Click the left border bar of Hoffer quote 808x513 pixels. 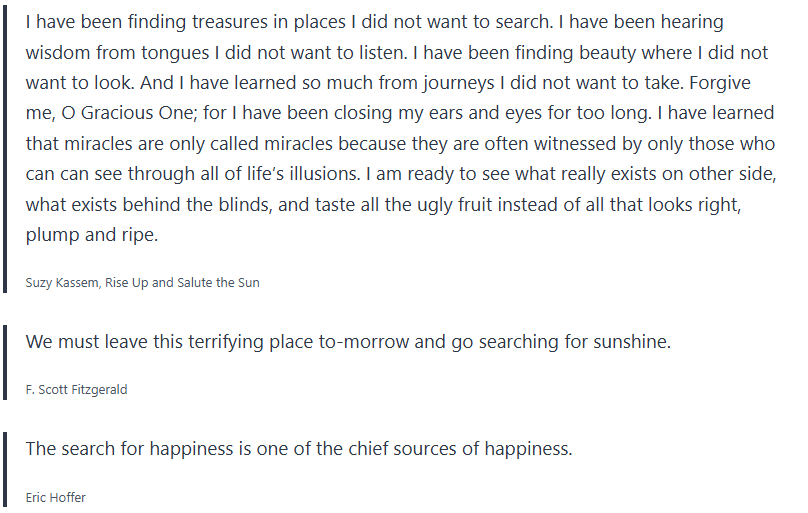pyautogui.click(x=6, y=470)
